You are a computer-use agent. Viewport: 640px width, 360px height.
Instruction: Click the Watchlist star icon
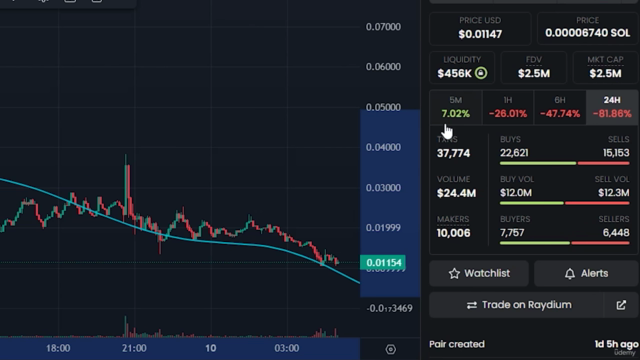point(454,273)
